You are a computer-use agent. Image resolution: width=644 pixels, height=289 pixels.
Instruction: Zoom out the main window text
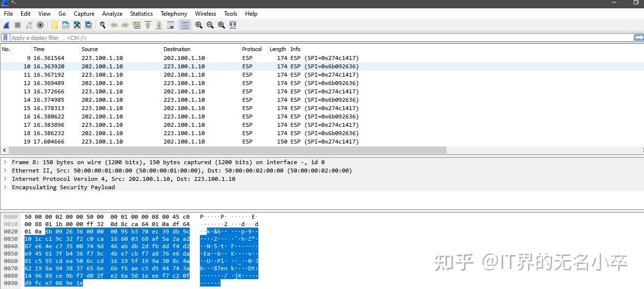(x=210, y=25)
